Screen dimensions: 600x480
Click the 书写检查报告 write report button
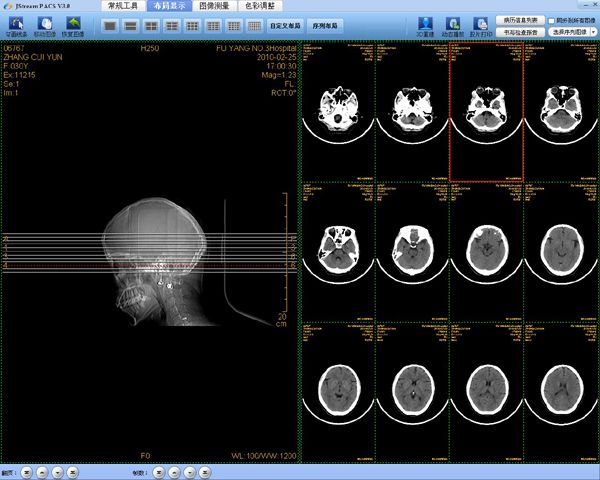[520, 32]
